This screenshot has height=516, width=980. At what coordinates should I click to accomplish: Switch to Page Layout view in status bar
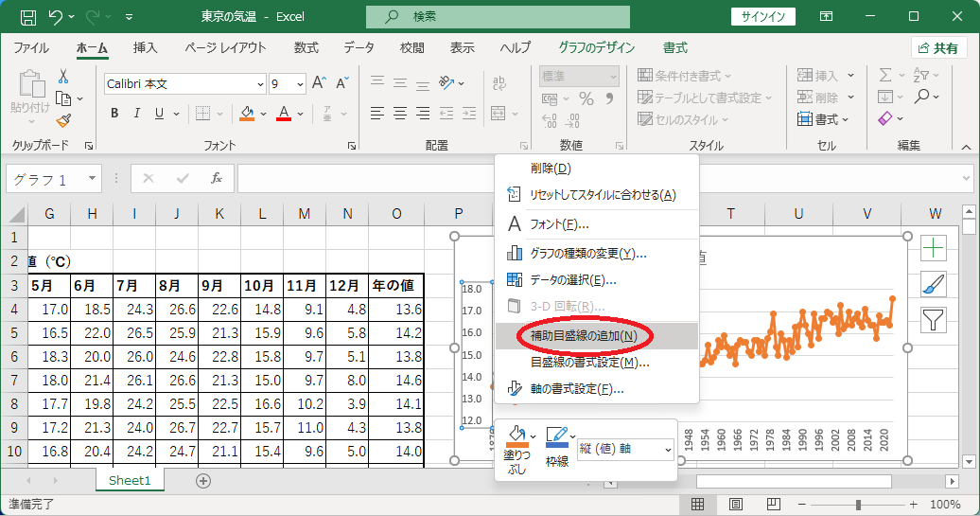[x=736, y=504]
